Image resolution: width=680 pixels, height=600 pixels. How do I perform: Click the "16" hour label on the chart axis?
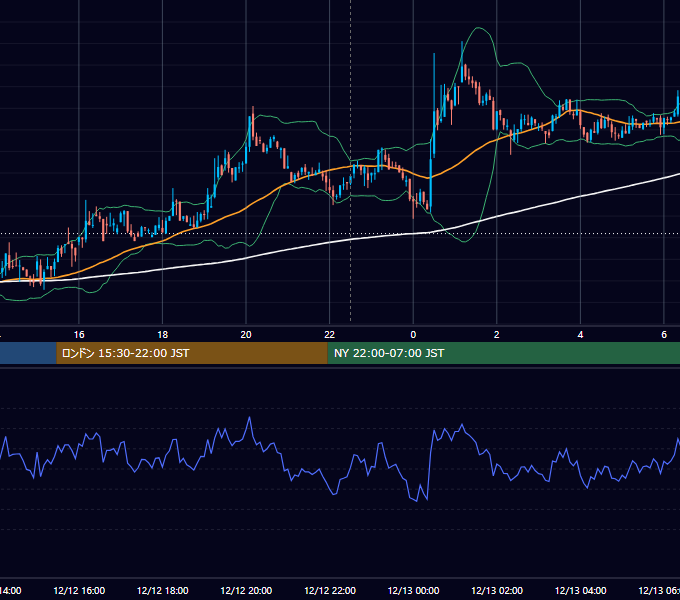pyautogui.click(x=79, y=335)
